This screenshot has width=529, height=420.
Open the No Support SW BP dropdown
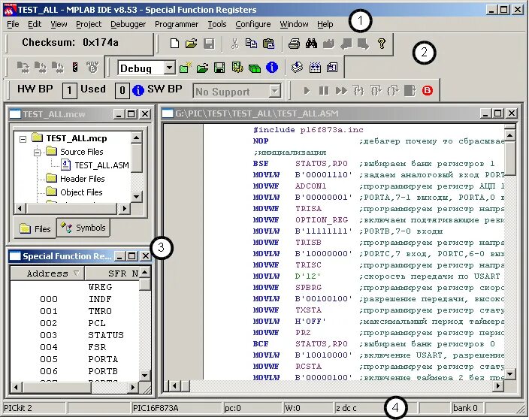click(x=275, y=91)
